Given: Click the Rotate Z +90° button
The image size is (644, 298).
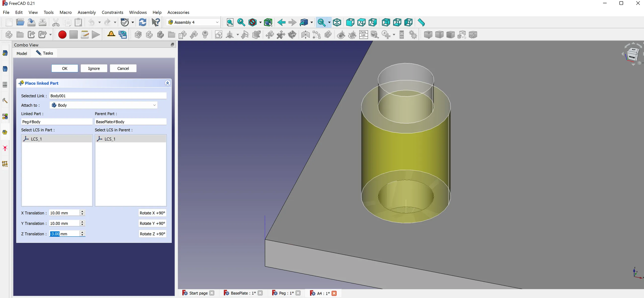Looking at the screenshot, I should point(152,234).
